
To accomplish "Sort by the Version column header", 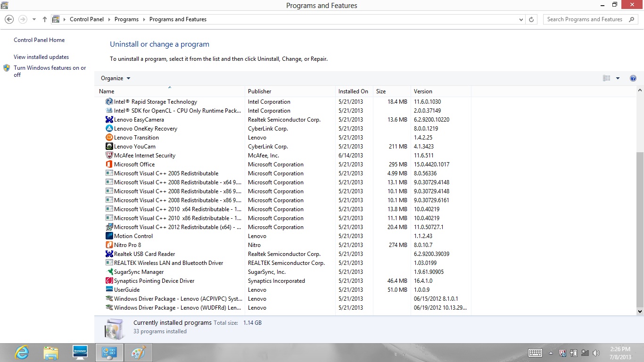I will (441, 91).
